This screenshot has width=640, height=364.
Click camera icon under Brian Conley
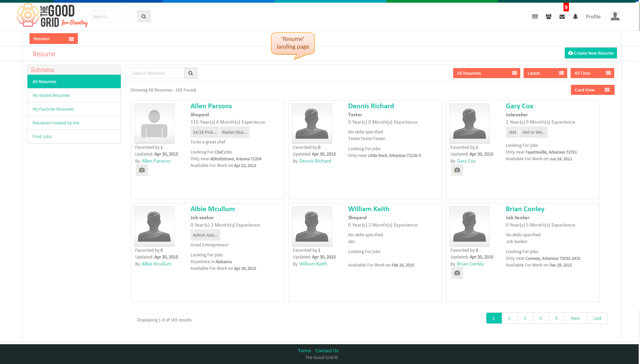[457, 273]
